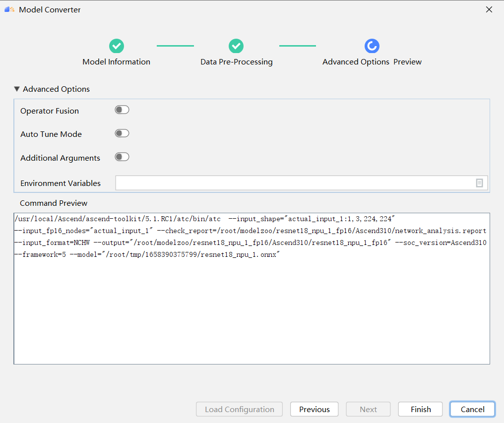Click the Advanced Options section heading text
The image size is (504, 423).
click(x=56, y=89)
